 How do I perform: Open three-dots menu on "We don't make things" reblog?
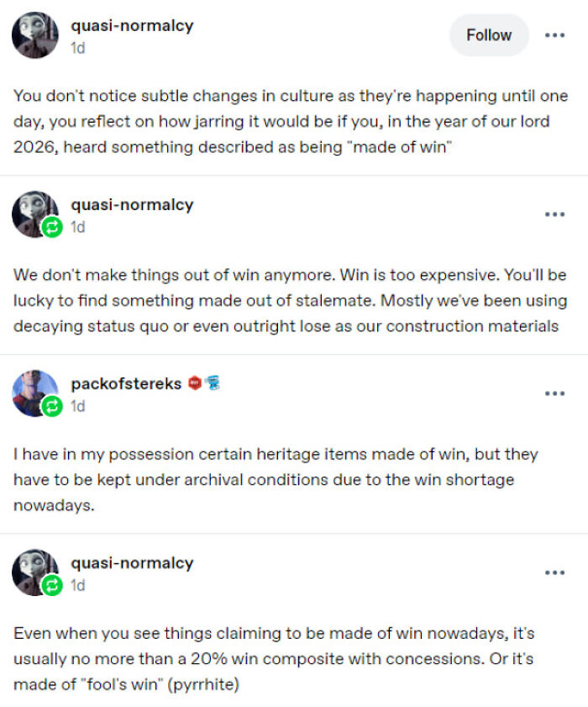554,214
